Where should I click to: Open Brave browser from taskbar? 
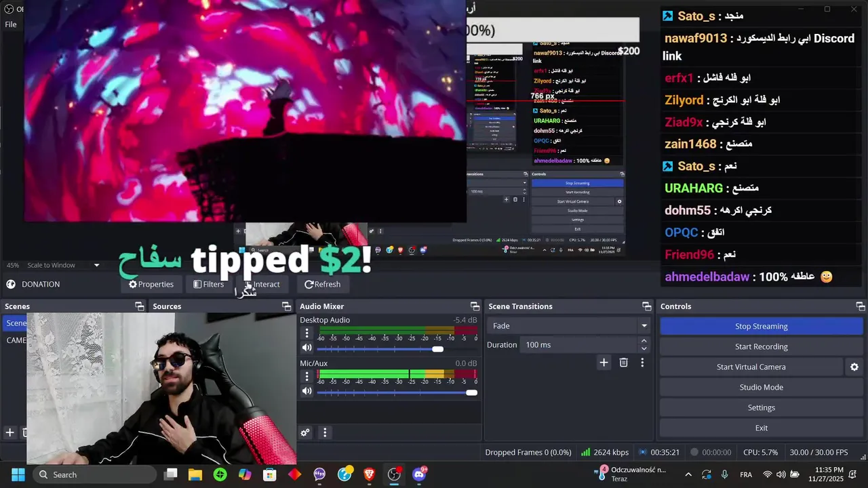370,474
